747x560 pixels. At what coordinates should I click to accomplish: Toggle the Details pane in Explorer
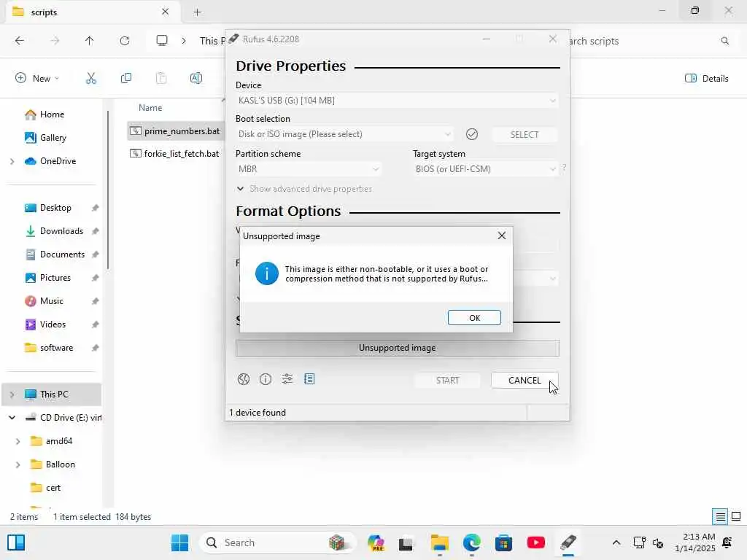click(706, 79)
